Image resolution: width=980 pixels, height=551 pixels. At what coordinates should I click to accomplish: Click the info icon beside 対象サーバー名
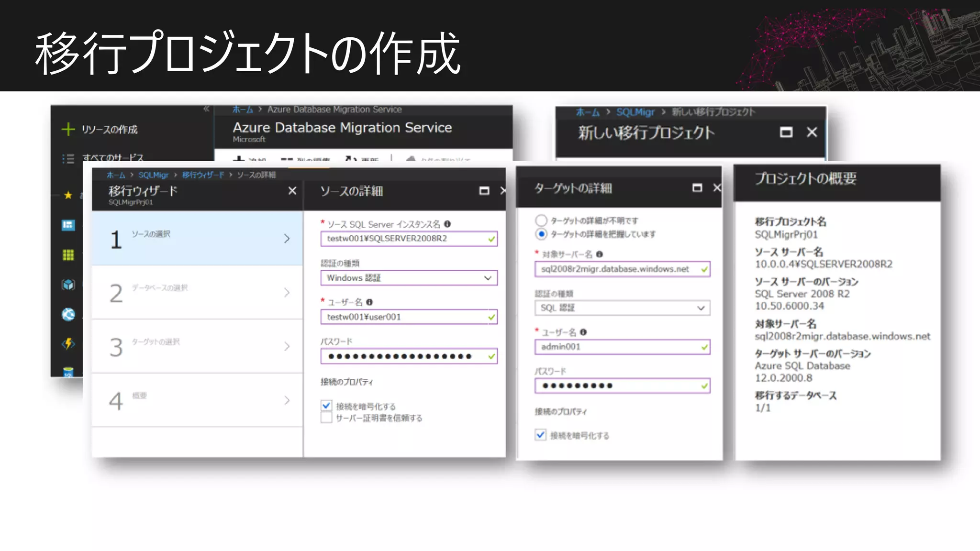coord(599,254)
